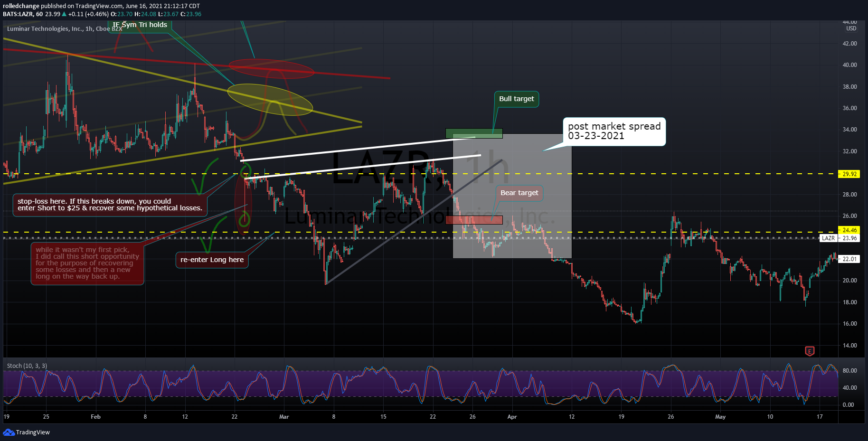Click the green bull target box
The image size is (868, 441).
point(474,133)
